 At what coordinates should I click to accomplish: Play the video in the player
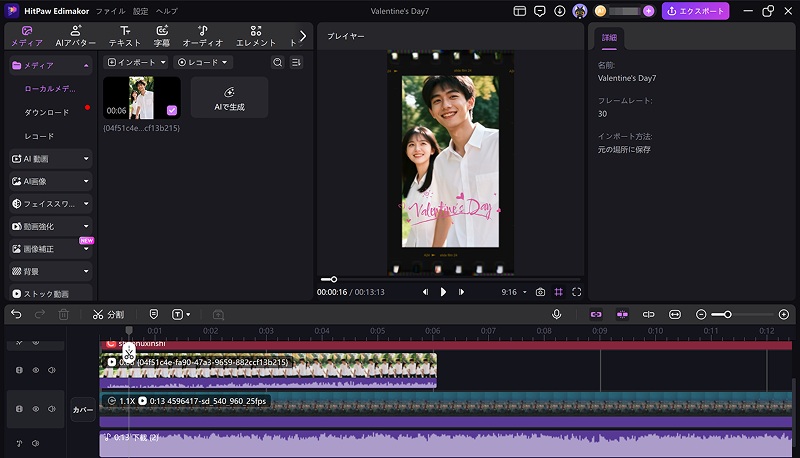tap(443, 292)
